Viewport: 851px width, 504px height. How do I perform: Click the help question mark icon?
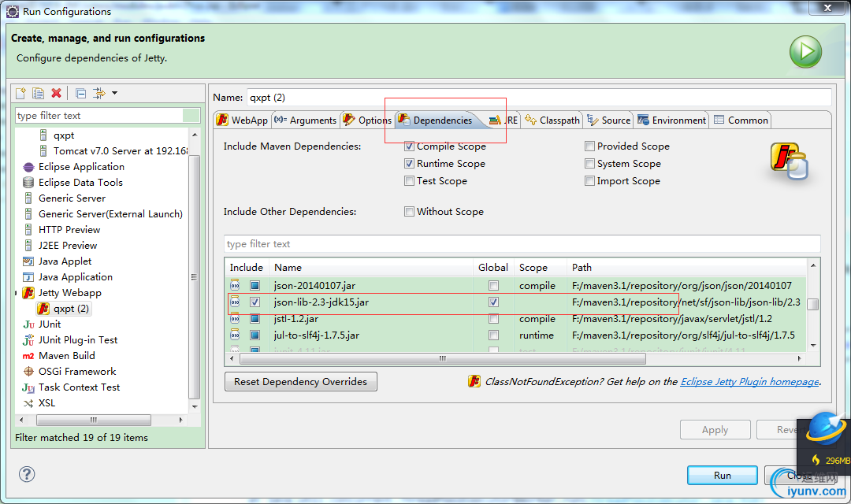pos(27,474)
